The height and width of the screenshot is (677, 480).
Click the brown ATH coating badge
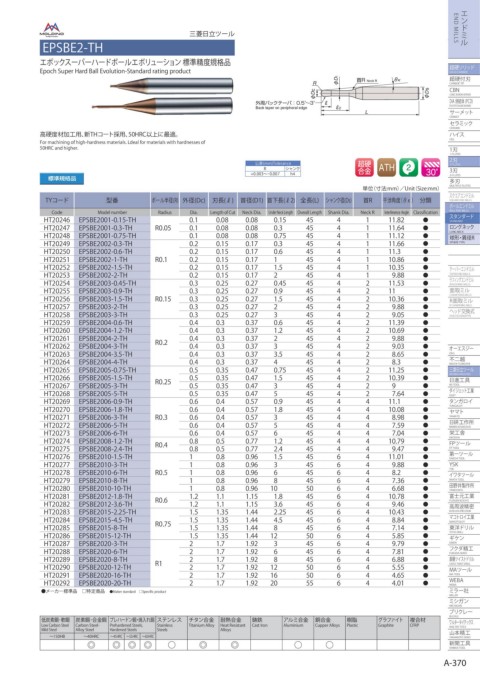pyautogui.click(x=386, y=168)
